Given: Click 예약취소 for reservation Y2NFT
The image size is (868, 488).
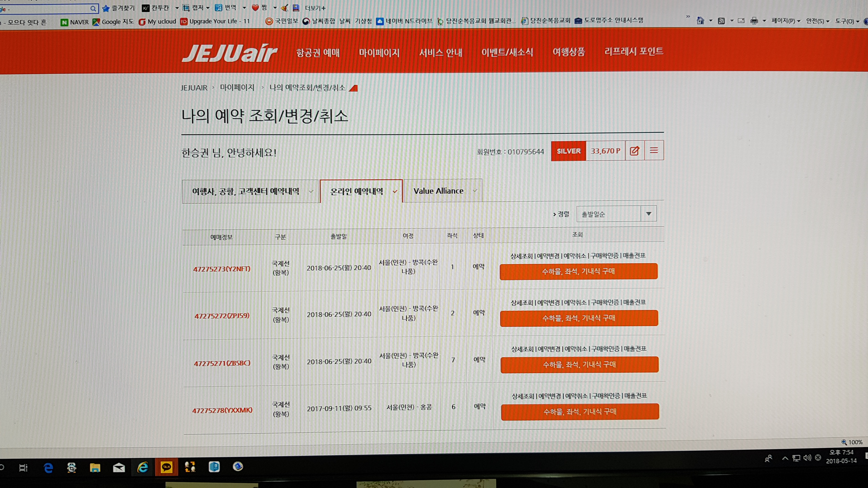Looking at the screenshot, I should [575, 256].
